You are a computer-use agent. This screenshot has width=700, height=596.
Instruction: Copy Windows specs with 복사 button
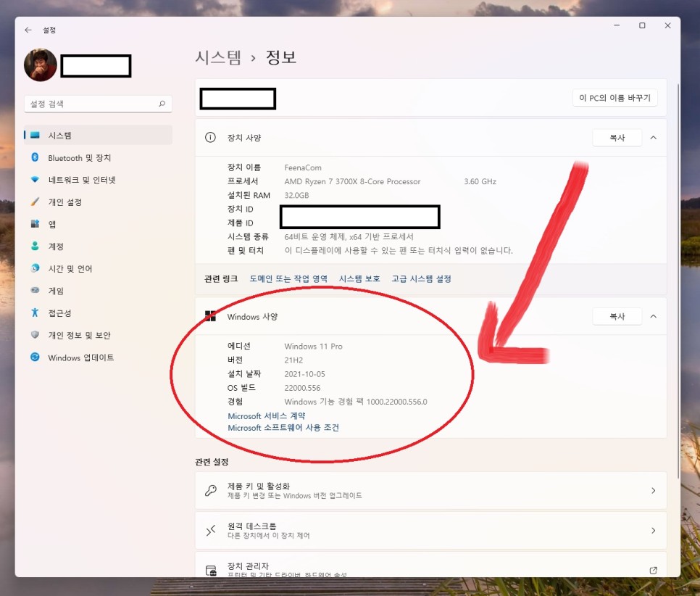coord(617,316)
